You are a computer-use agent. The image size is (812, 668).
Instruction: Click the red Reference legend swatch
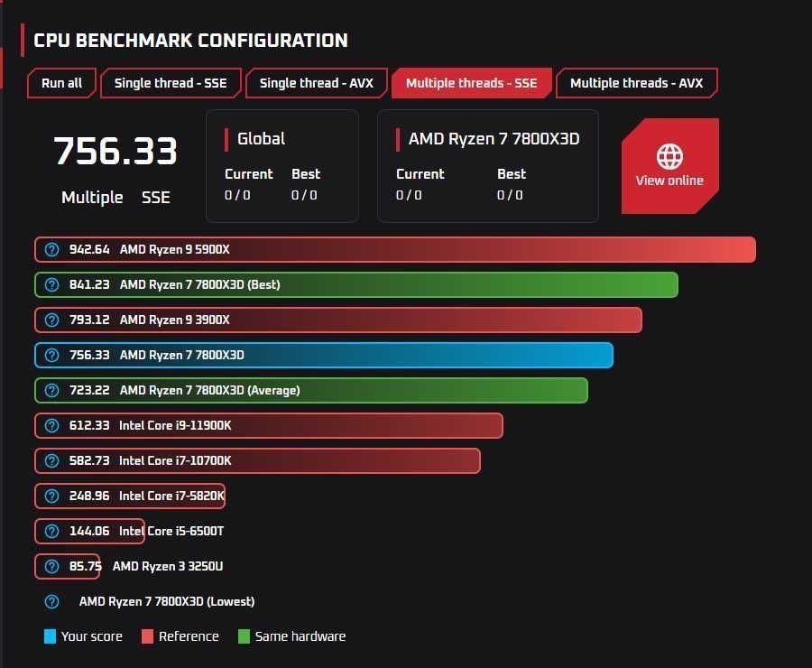pos(147,636)
